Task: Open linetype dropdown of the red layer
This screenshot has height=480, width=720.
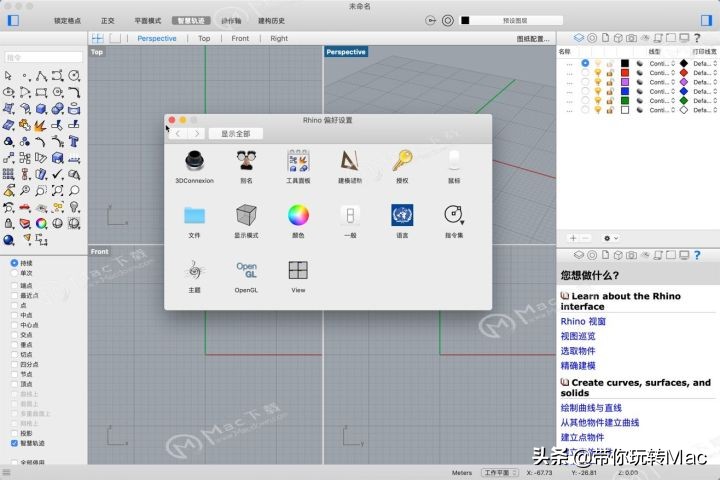Action: (660, 73)
